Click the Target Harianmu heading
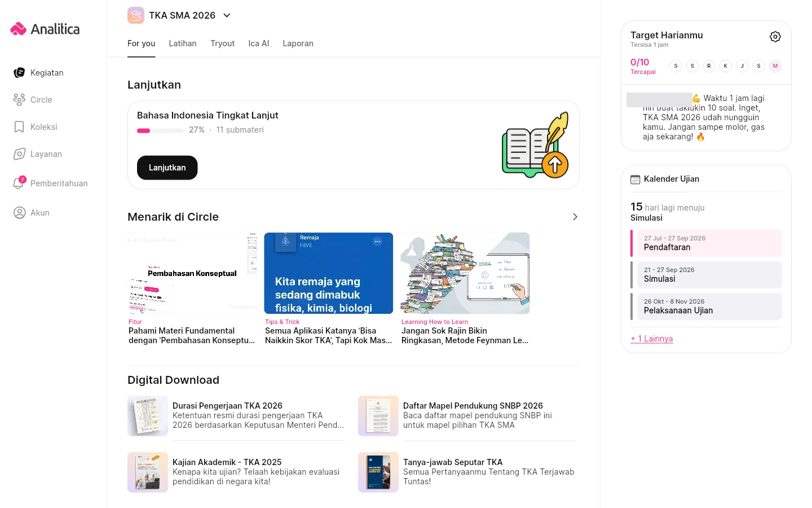 pos(667,35)
